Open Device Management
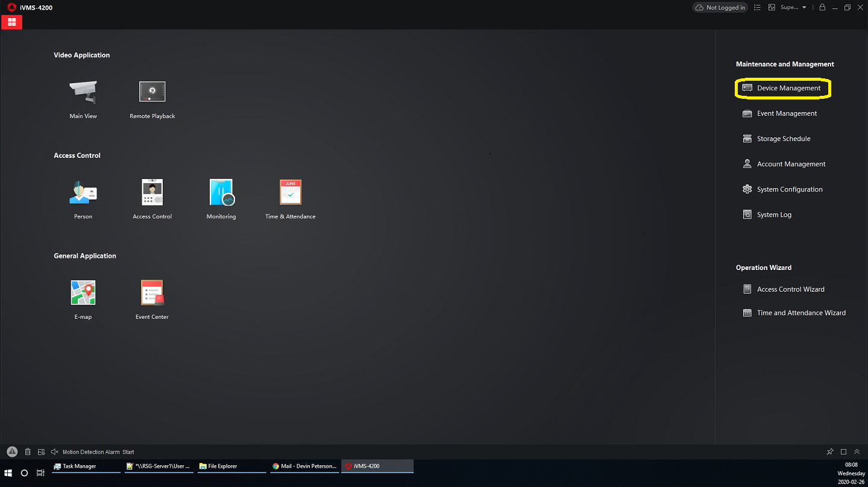 (x=788, y=88)
